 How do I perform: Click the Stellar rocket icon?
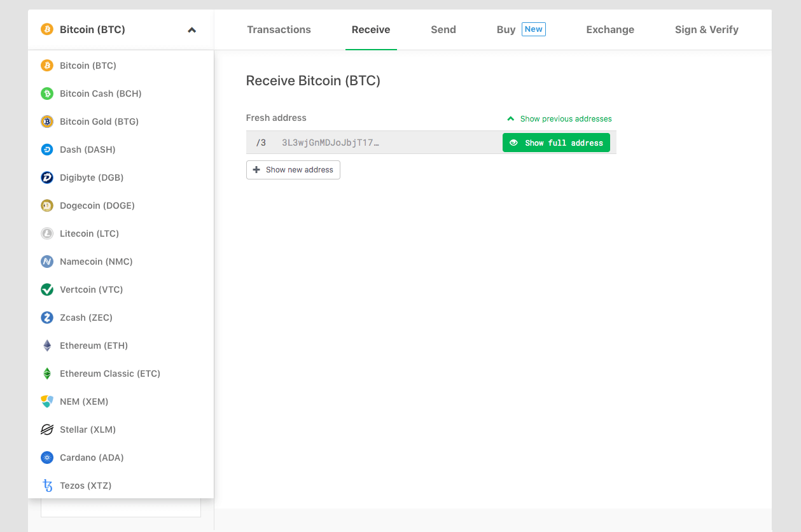point(47,430)
